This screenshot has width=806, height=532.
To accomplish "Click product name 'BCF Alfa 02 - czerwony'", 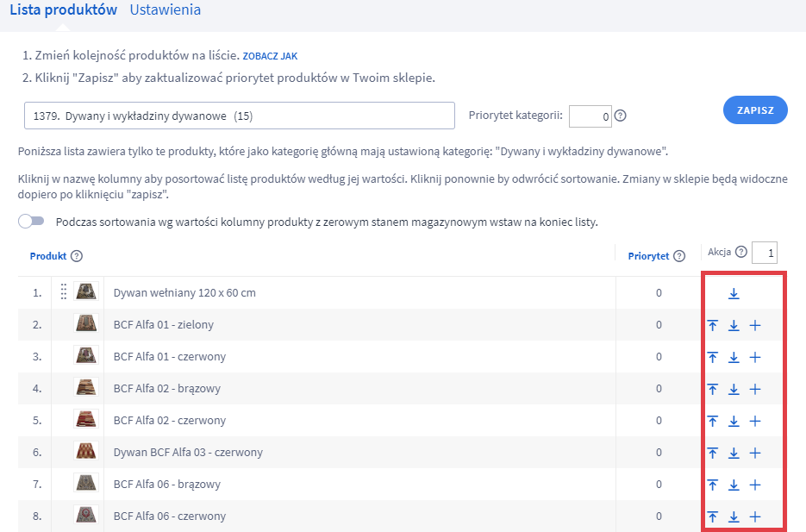I will click(170, 421).
